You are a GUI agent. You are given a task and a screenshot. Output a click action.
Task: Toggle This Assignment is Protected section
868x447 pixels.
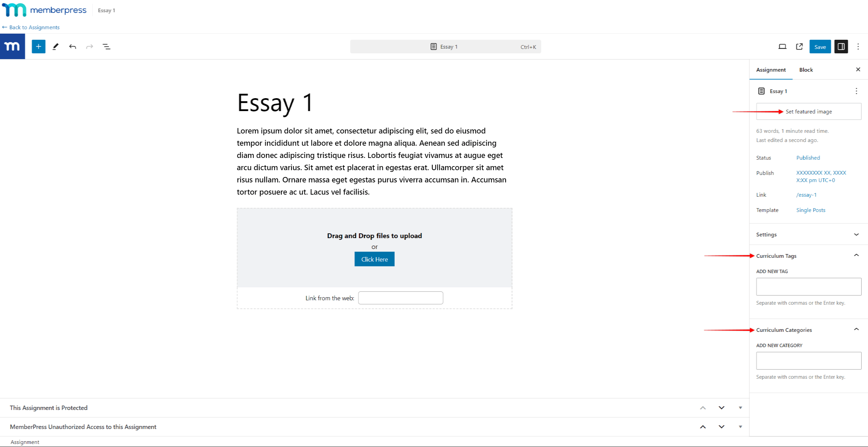740,408
